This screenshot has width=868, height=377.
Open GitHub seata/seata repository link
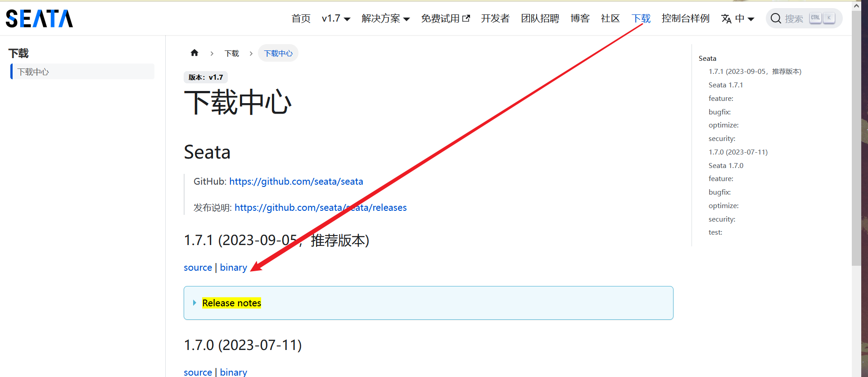(x=296, y=182)
